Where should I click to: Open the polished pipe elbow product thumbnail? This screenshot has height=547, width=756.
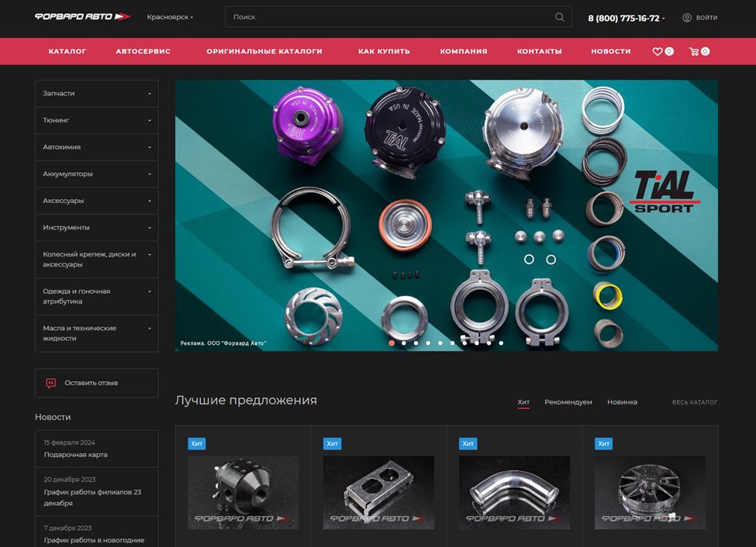[514, 493]
